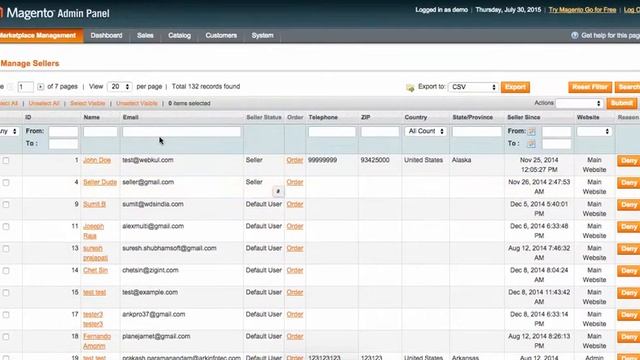Tick checkbox for test@example.com row
Viewport: 640px width, 360px height.
point(6,293)
